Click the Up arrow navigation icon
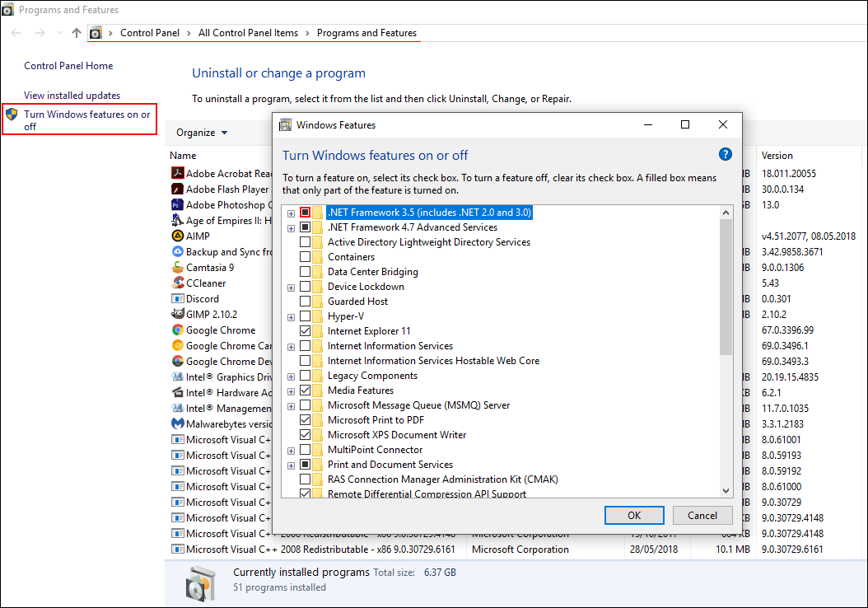 click(x=77, y=33)
